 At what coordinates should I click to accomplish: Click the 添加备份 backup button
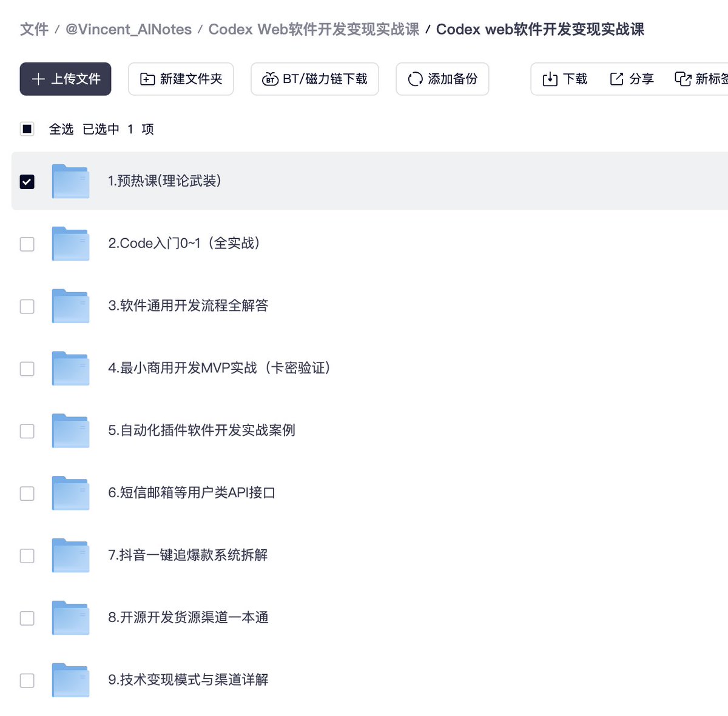442,79
